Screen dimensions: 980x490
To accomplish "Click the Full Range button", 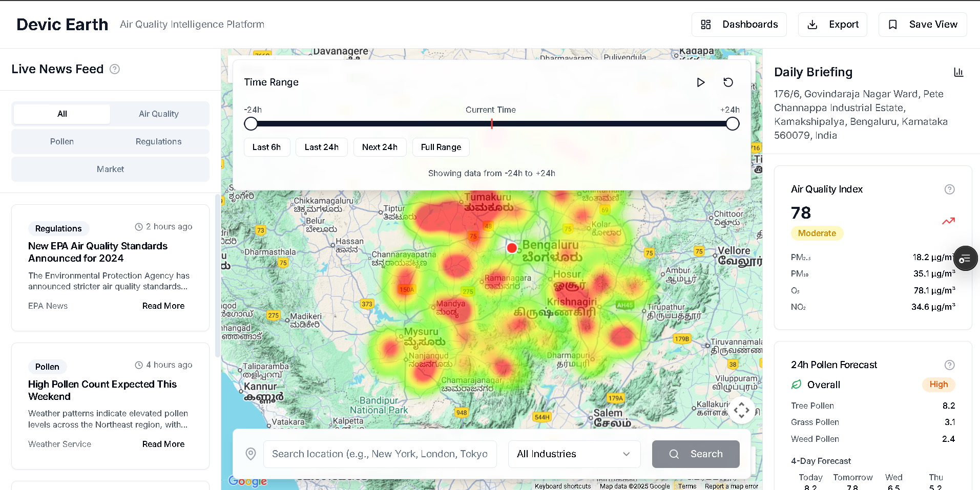I will point(441,147).
